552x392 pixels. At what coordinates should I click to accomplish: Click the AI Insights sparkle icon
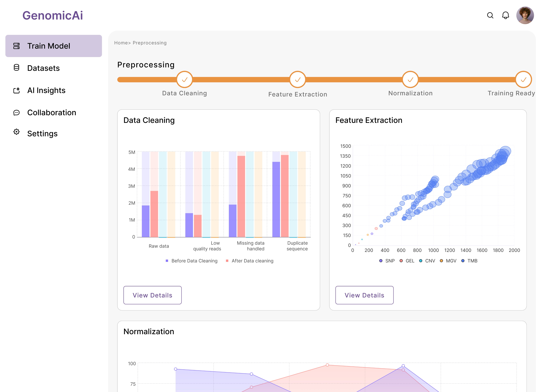coord(16,90)
